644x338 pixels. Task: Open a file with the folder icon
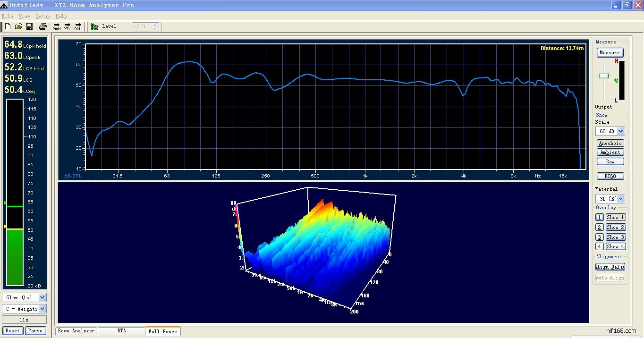pyautogui.click(x=19, y=26)
